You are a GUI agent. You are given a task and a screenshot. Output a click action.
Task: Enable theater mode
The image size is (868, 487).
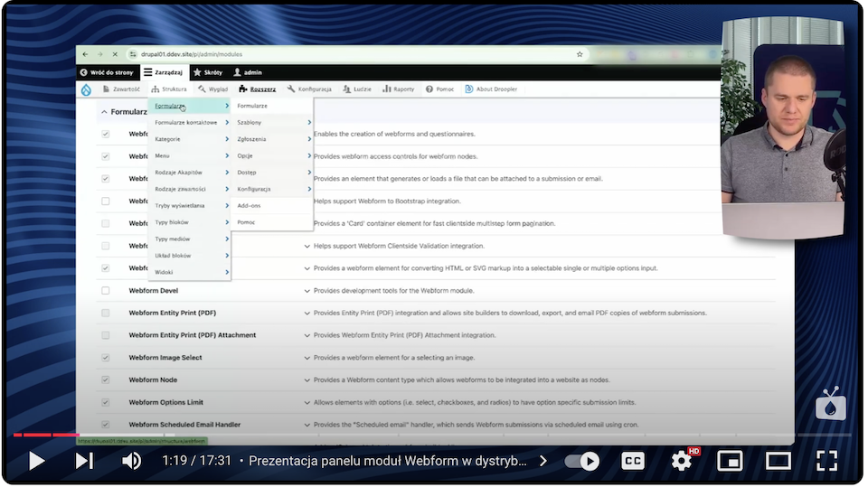click(x=778, y=461)
